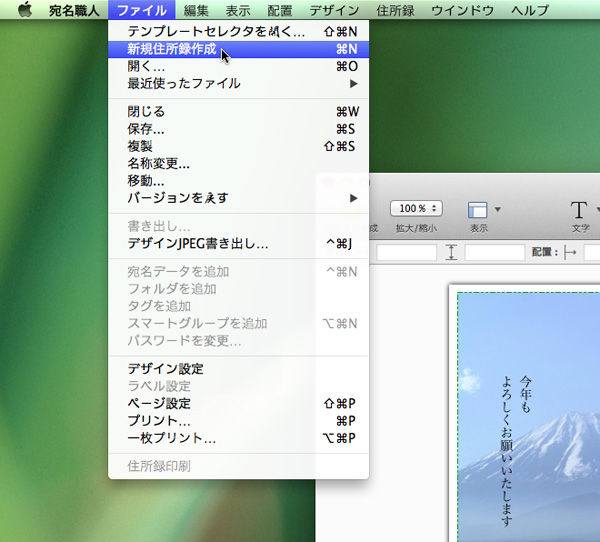Click the height icon between input fields
Viewport: 600px width, 542px height.
click(x=451, y=253)
